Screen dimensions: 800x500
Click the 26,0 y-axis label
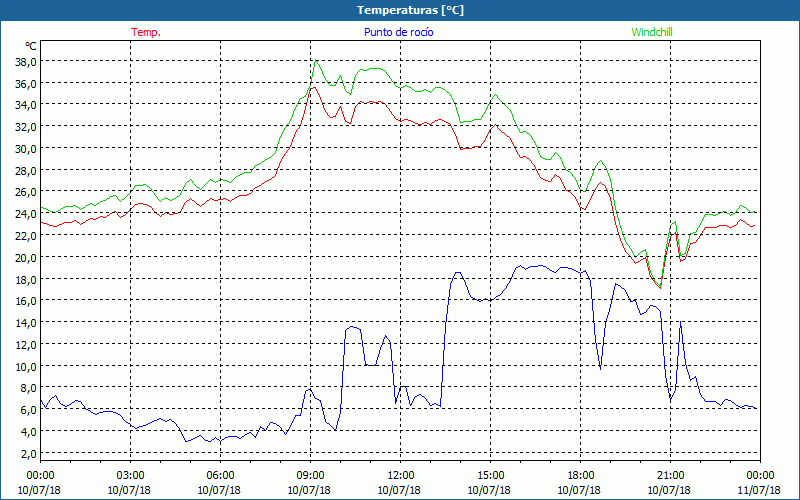[x=26, y=192]
